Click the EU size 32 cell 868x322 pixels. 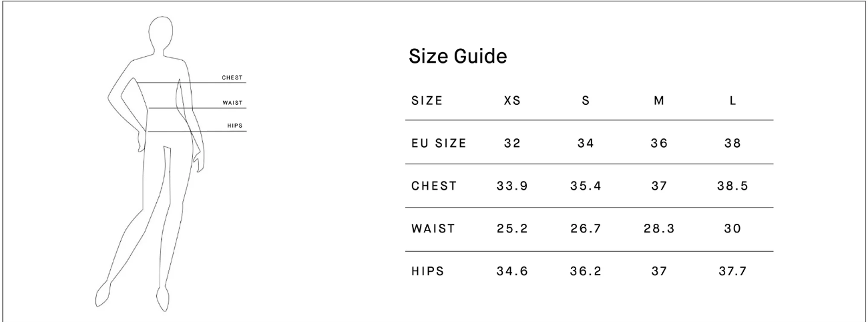512,143
